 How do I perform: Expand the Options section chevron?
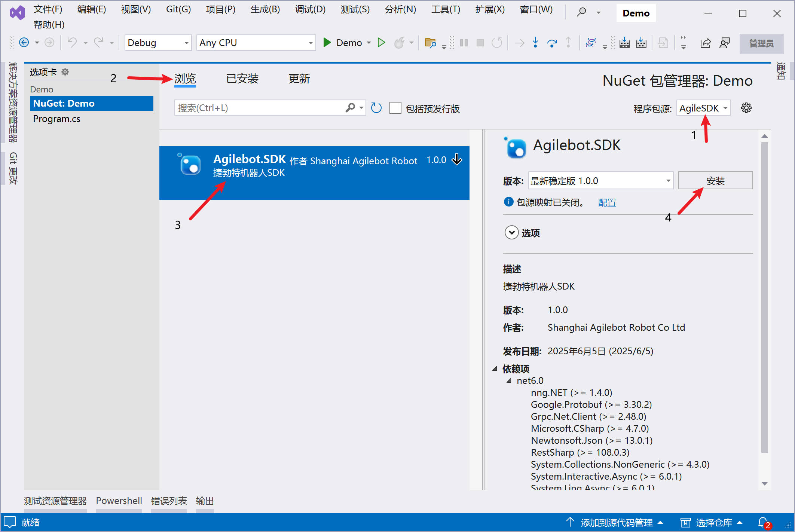[511, 232]
